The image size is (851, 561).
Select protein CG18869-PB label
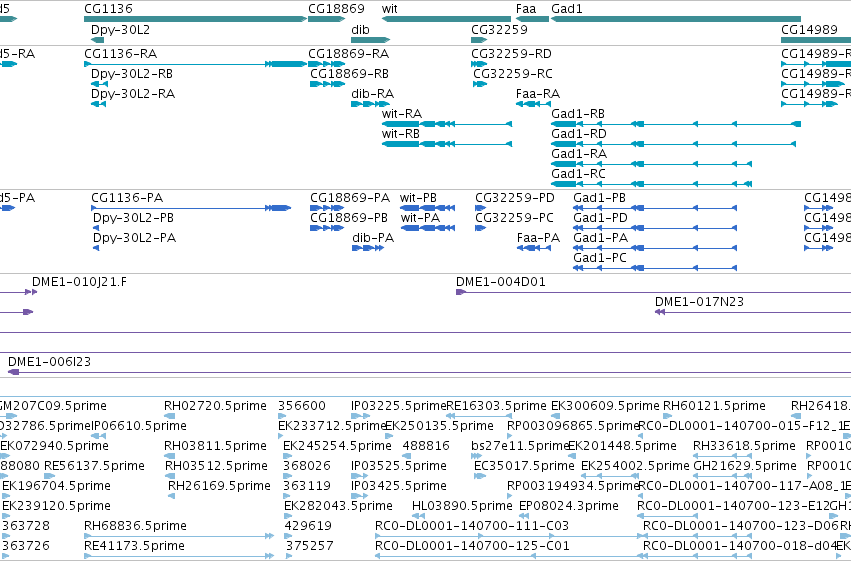349,218
